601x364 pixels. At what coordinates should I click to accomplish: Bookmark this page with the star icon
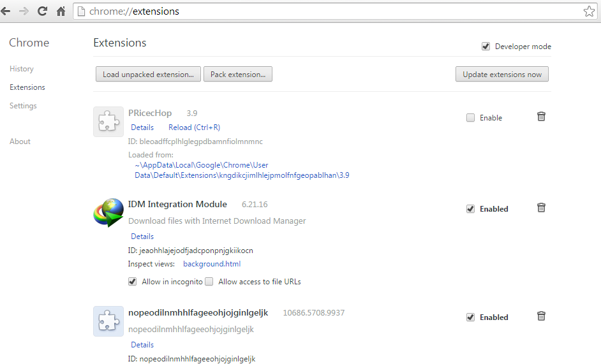[589, 11]
